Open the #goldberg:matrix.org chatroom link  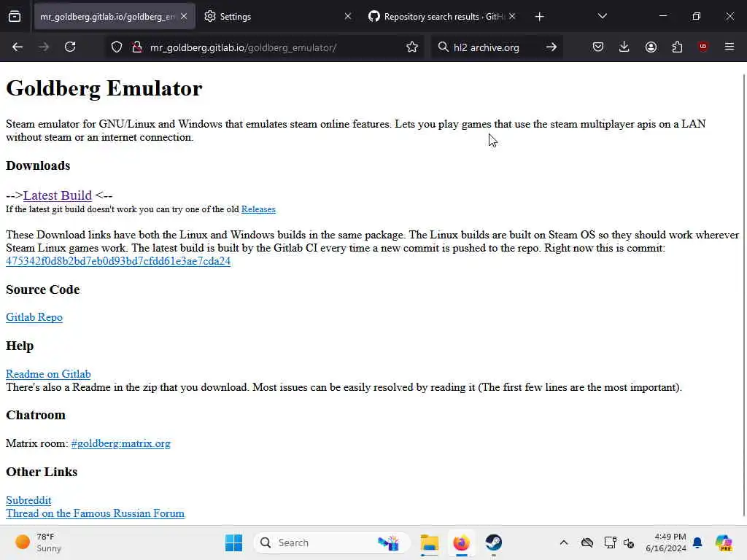tap(120, 443)
